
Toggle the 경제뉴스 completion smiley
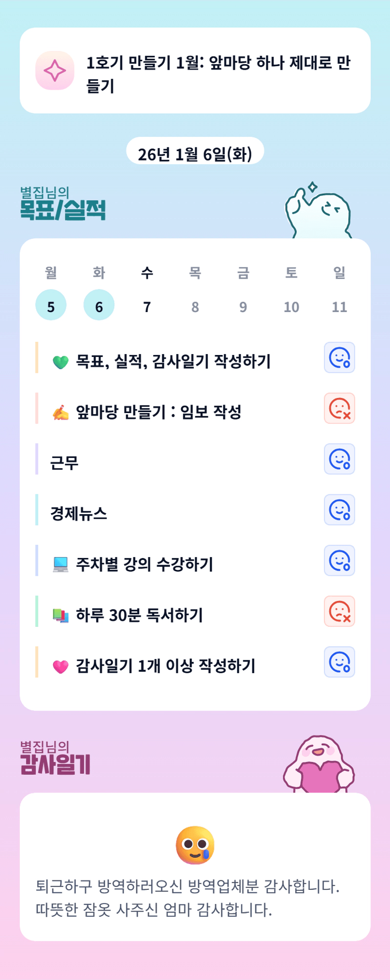coord(339,510)
